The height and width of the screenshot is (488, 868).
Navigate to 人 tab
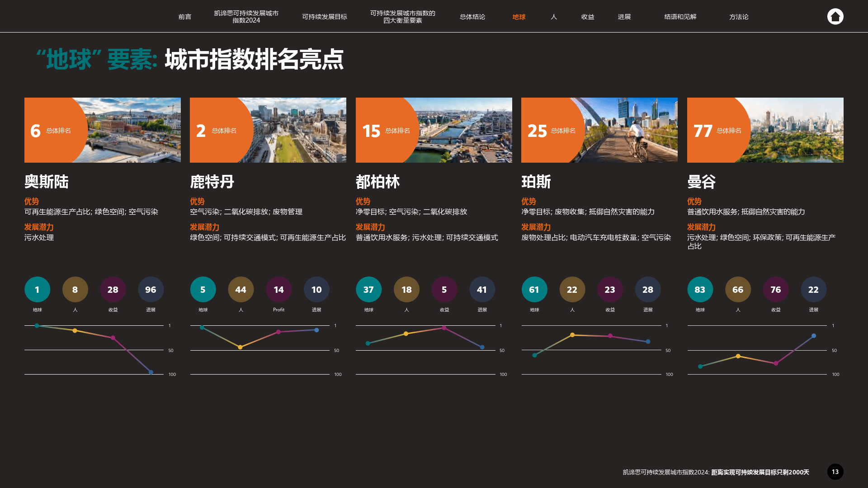552,16
